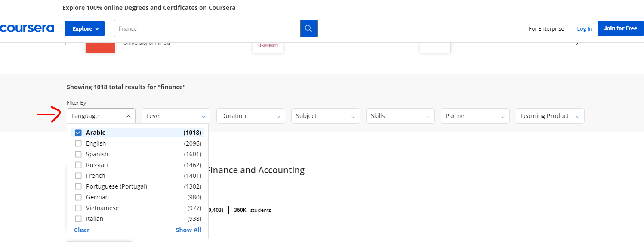
Task: Open the Learning Product filter dropdown
Action: (550, 116)
